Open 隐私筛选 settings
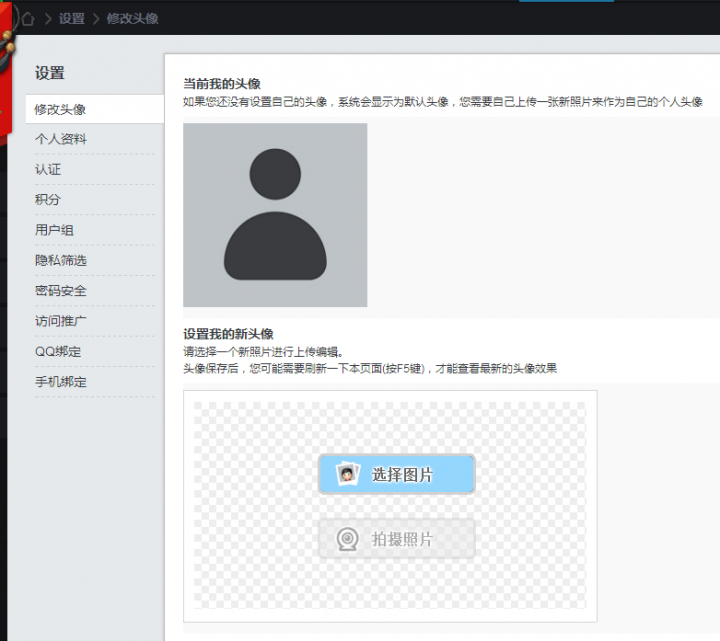The height and width of the screenshot is (641, 720). click(60, 260)
